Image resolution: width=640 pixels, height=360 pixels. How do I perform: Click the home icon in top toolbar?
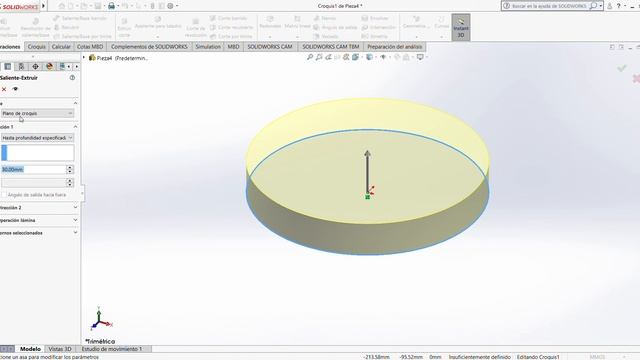[x=62, y=6]
